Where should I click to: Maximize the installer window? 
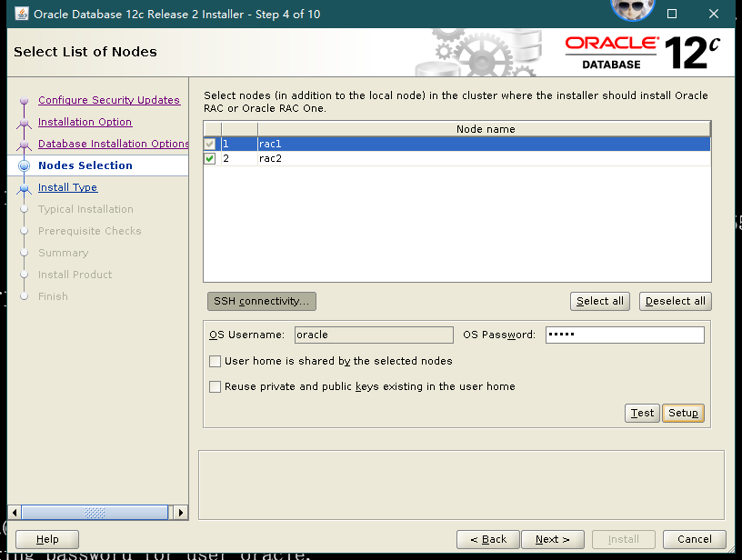coord(671,14)
